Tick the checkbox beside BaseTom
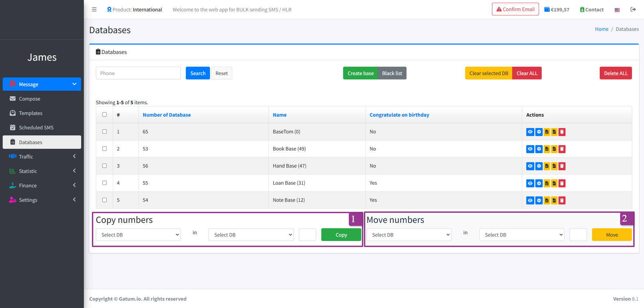The width and height of the screenshot is (644, 308). [104, 131]
